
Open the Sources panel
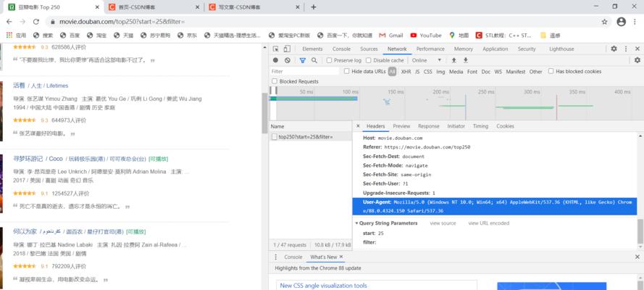[x=369, y=49]
